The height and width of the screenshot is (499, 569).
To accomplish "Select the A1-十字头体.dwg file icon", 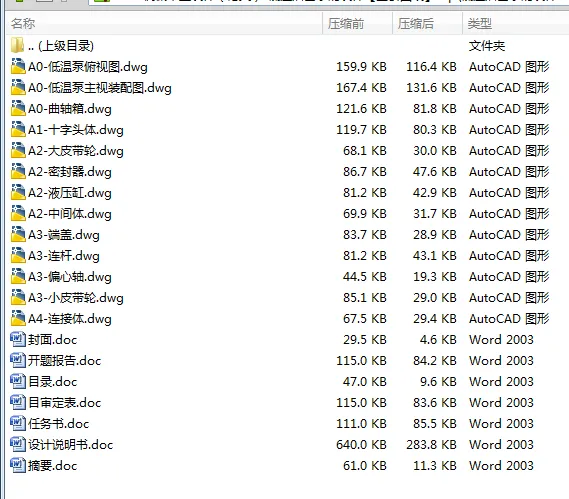I will (x=18, y=130).
